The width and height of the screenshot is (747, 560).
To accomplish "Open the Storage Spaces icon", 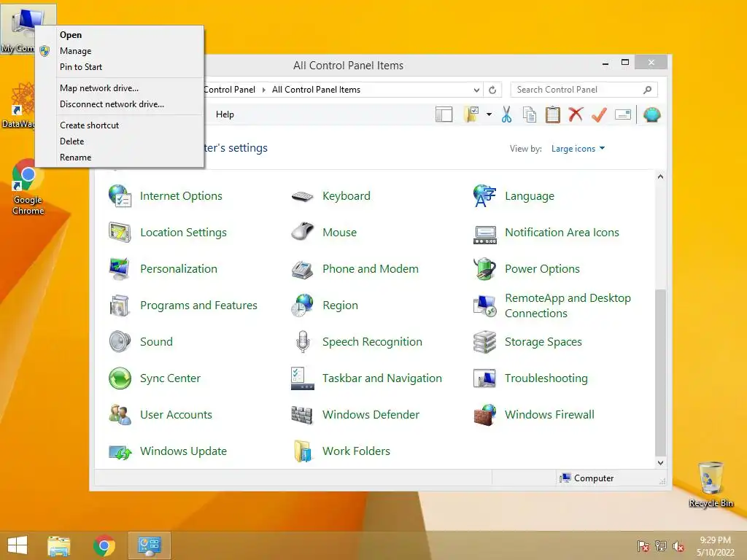I will [485, 342].
